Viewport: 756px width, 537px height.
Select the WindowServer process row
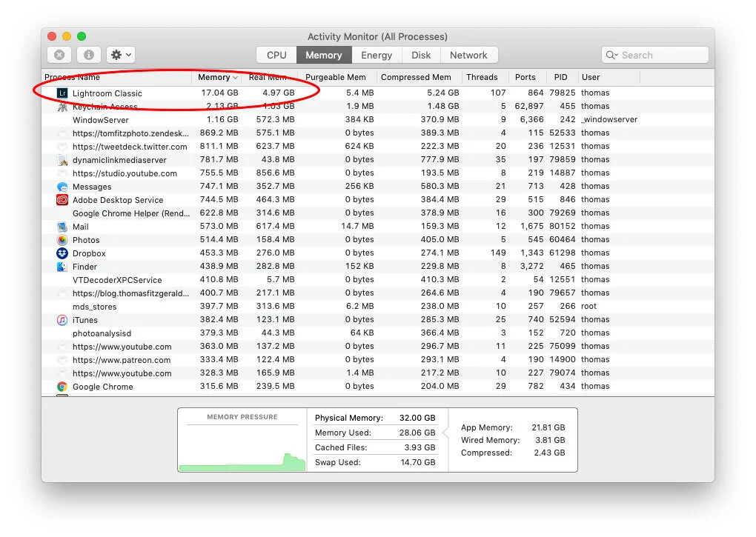378,119
